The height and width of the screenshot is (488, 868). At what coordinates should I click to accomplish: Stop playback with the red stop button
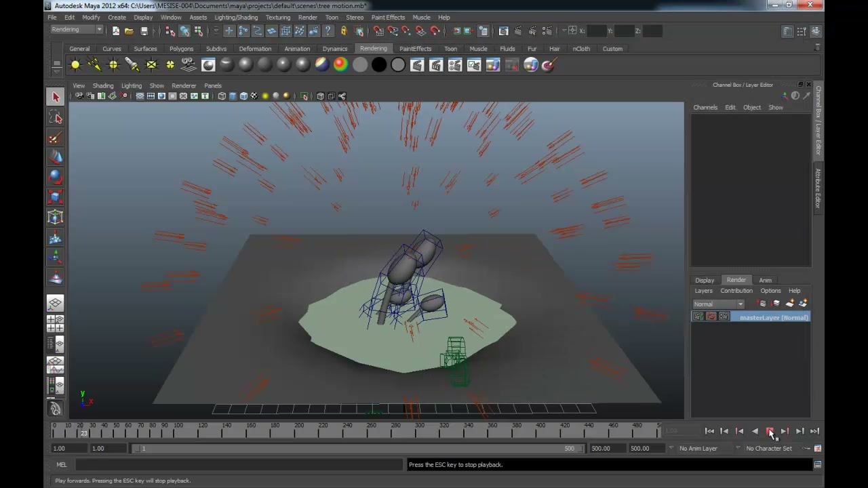click(770, 431)
